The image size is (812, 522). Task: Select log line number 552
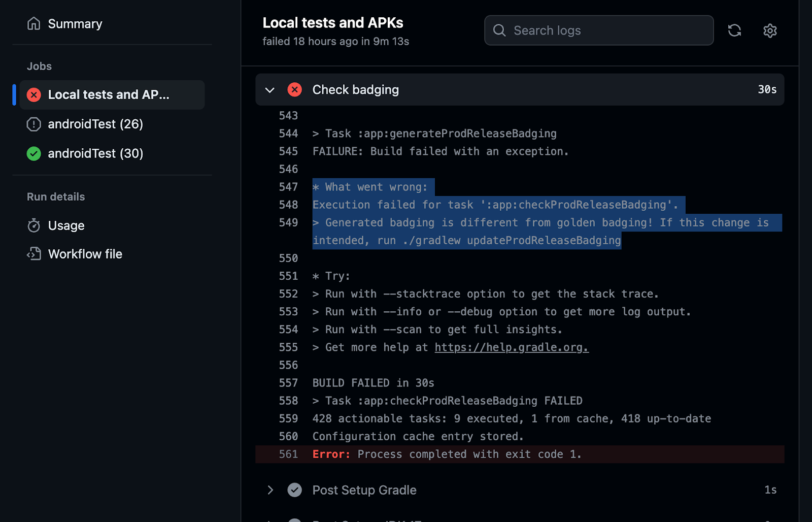click(x=288, y=294)
